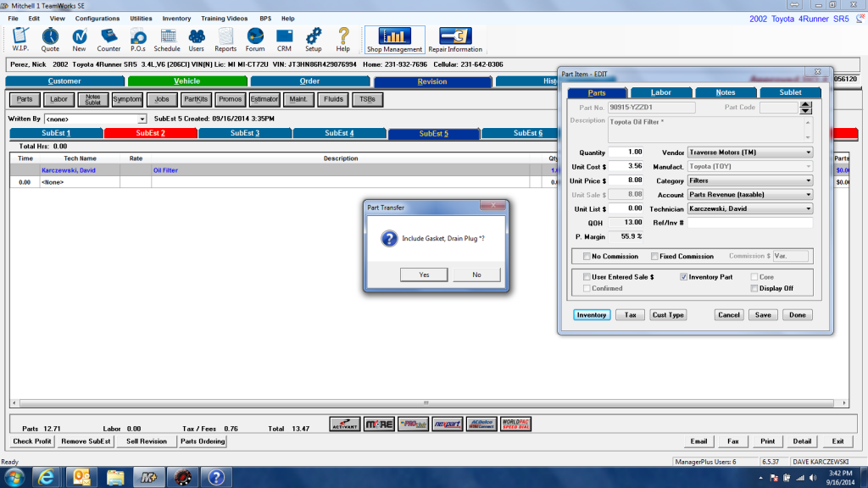Tick the Fixed Commission checkbox
This screenshot has width=868, height=488.
(655, 256)
